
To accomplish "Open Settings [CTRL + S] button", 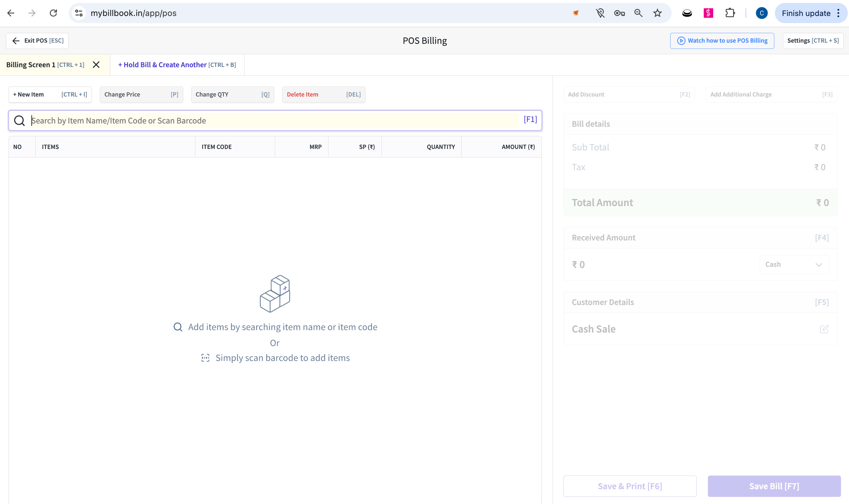I will (x=813, y=40).
